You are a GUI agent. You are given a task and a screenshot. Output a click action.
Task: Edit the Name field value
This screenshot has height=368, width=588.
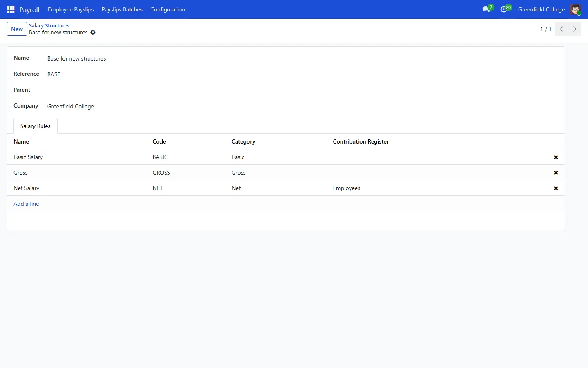(303, 58)
